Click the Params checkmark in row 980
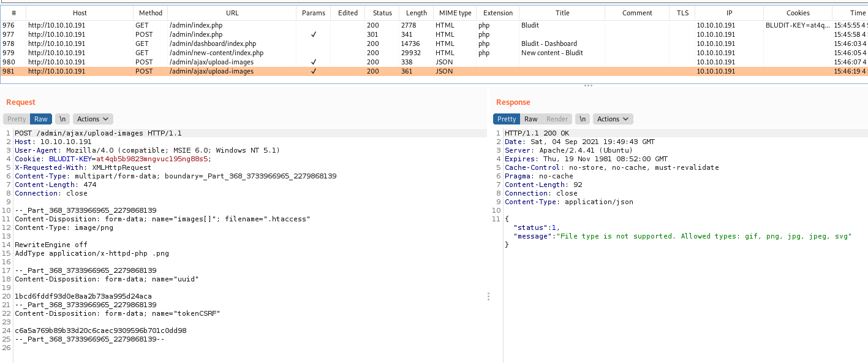868x363 pixels. [x=314, y=62]
